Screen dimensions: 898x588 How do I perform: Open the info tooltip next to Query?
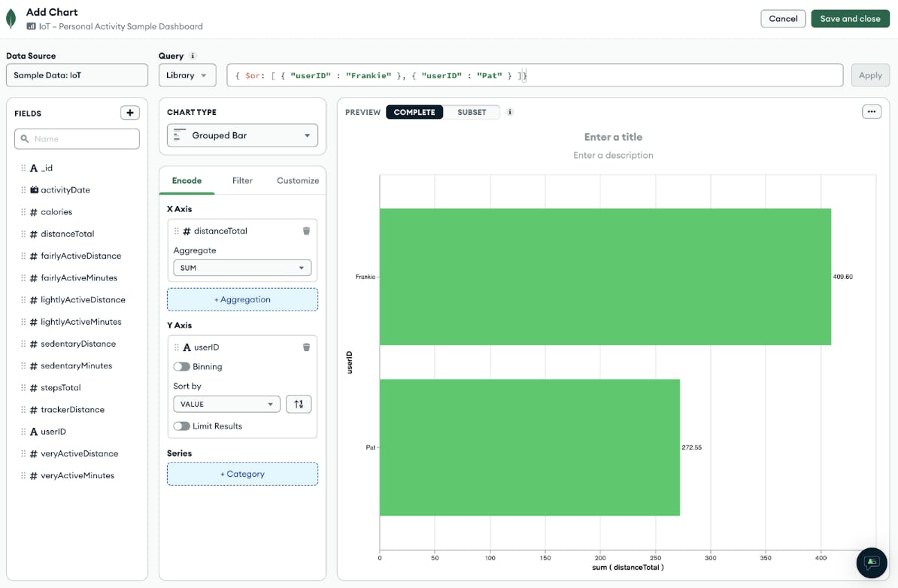click(x=194, y=55)
